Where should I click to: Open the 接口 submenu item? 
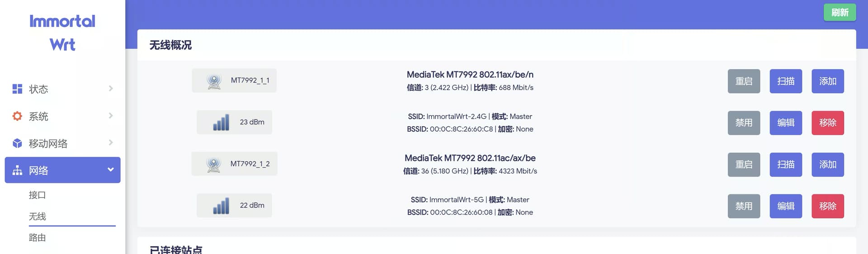click(x=38, y=195)
